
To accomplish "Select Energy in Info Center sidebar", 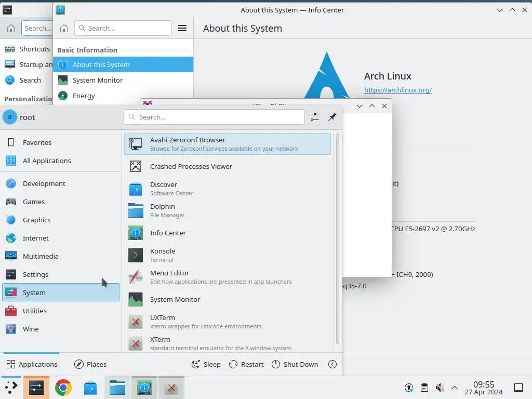I will tap(123, 96).
